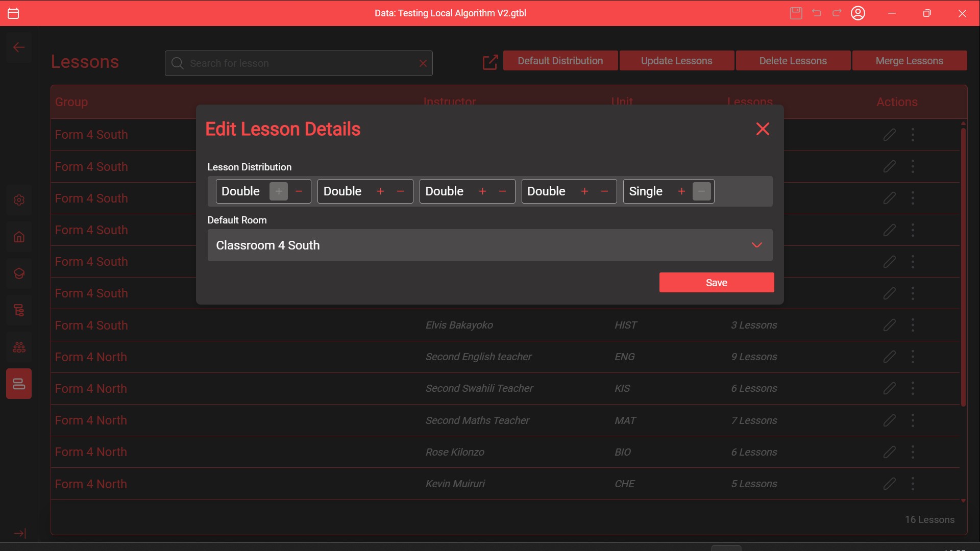Screen dimensions: 980x551
Task: Click the Merge Lessons button
Action: (909, 61)
